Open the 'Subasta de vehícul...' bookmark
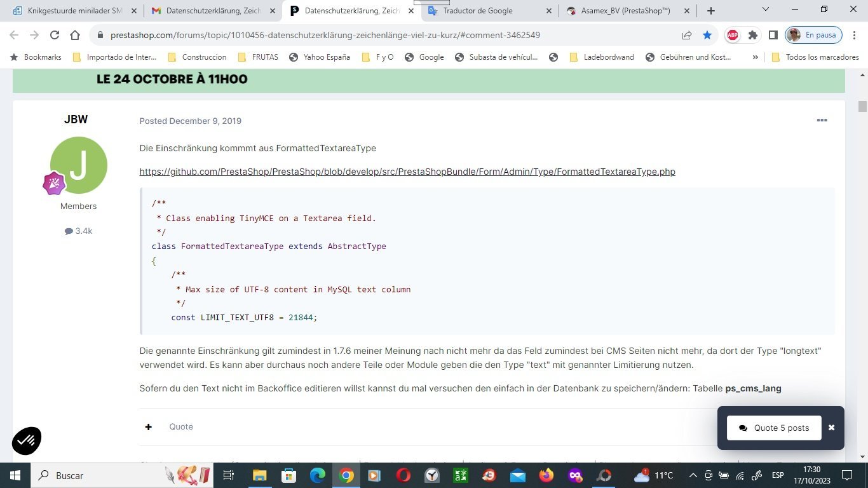The height and width of the screenshot is (488, 868). (496, 57)
